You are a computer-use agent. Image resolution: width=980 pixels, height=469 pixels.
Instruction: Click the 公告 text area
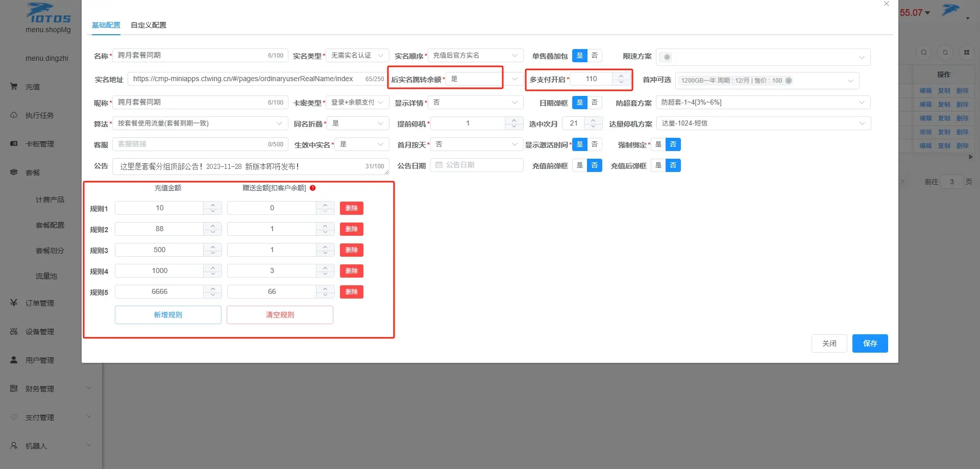point(251,166)
